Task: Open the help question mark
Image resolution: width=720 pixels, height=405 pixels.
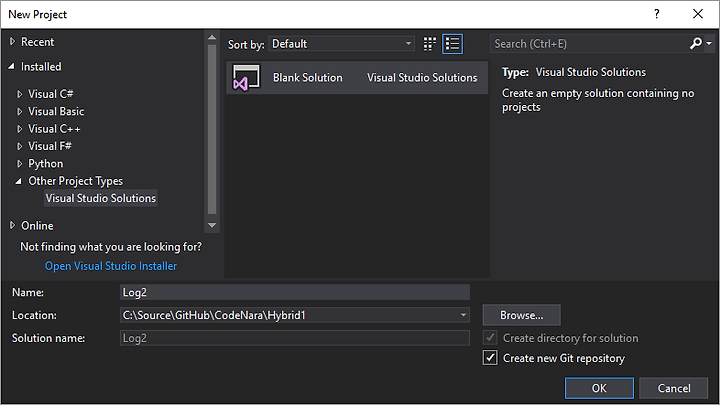Action: (x=657, y=14)
